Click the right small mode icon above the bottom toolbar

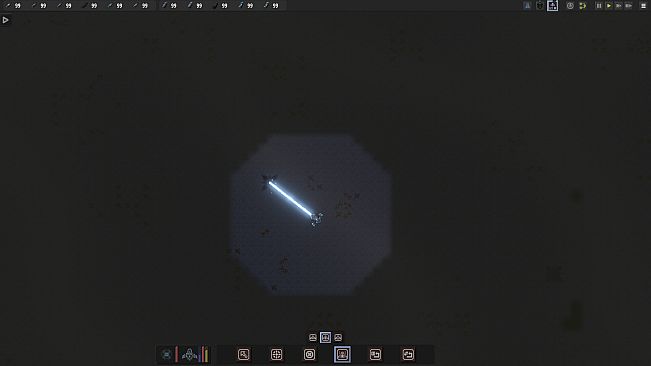coord(338,337)
